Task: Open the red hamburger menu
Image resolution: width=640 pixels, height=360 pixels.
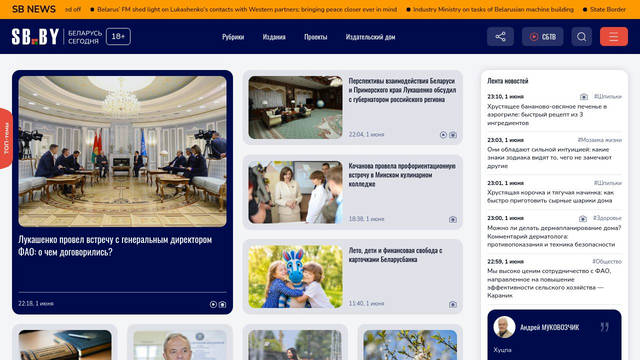Action: (x=614, y=37)
